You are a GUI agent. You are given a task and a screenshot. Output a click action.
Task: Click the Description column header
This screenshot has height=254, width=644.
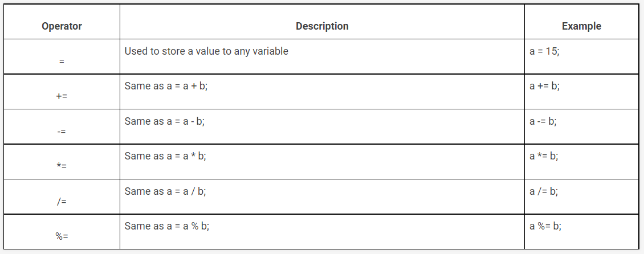click(x=322, y=26)
